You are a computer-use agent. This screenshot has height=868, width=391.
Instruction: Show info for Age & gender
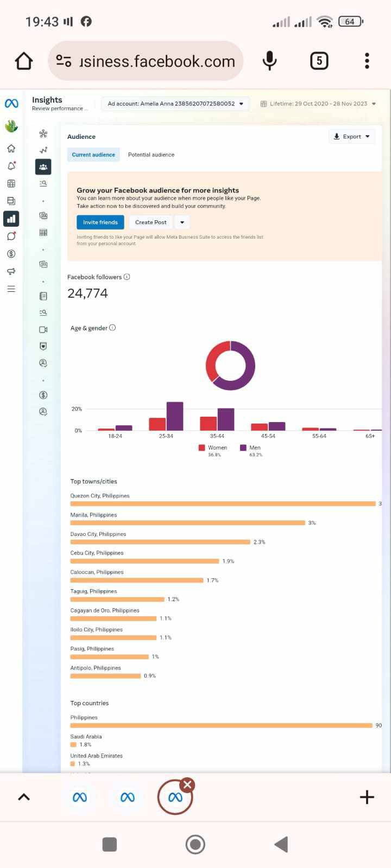click(112, 328)
